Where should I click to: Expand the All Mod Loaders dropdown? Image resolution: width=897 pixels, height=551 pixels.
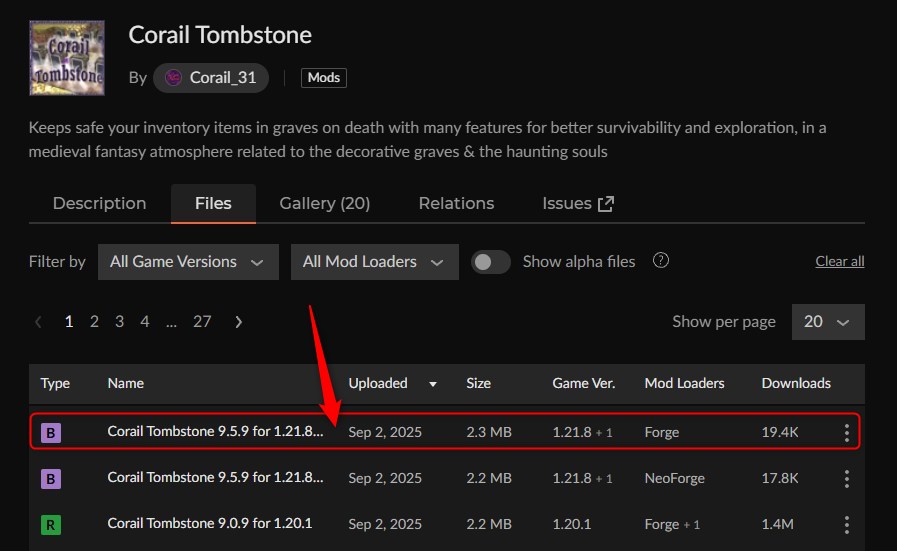point(373,262)
